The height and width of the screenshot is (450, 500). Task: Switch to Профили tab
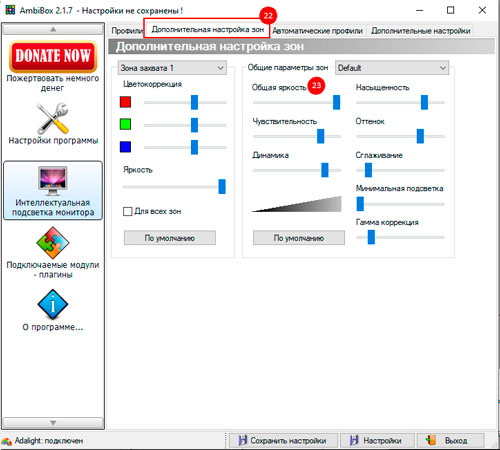[x=127, y=31]
